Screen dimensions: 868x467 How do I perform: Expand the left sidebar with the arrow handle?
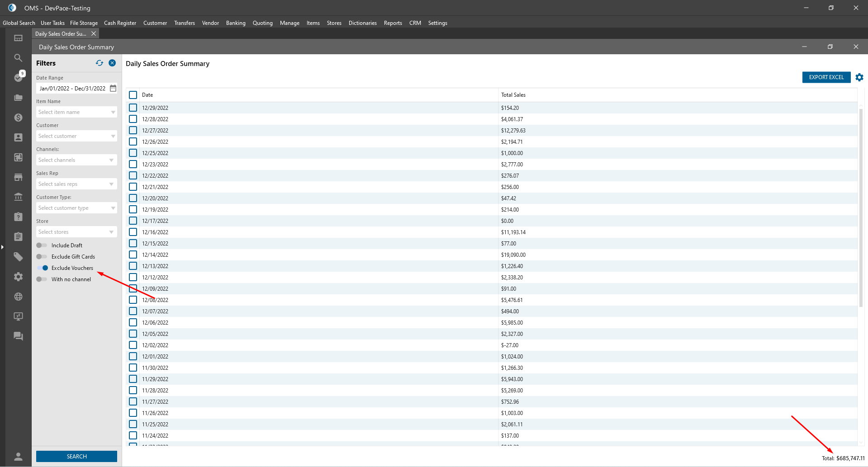tap(2, 247)
